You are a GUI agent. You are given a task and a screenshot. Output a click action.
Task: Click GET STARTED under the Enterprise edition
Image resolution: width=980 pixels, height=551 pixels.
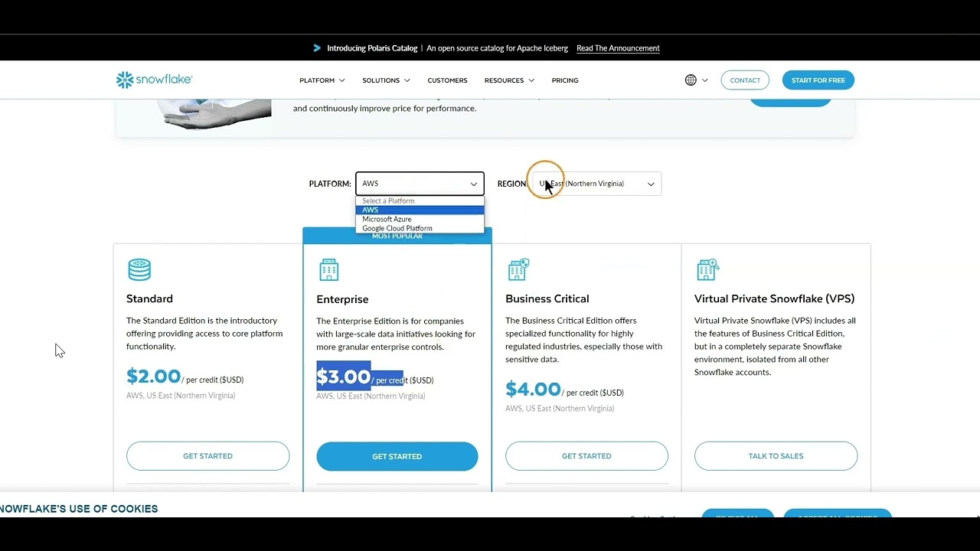397,456
